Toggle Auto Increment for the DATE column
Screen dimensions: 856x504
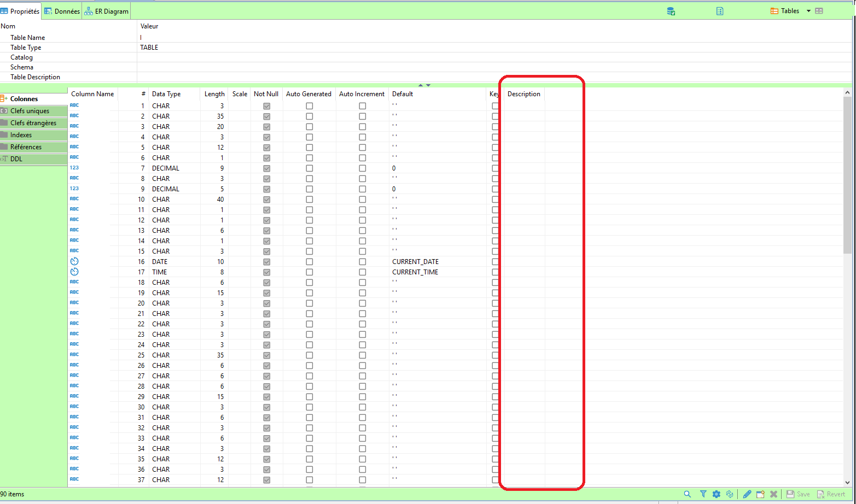[362, 261]
